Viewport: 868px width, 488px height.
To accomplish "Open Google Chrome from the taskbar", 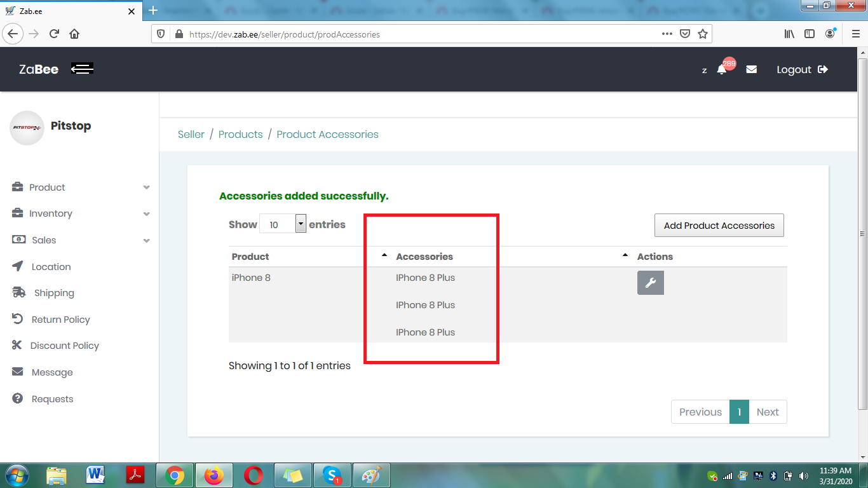I will click(175, 475).
